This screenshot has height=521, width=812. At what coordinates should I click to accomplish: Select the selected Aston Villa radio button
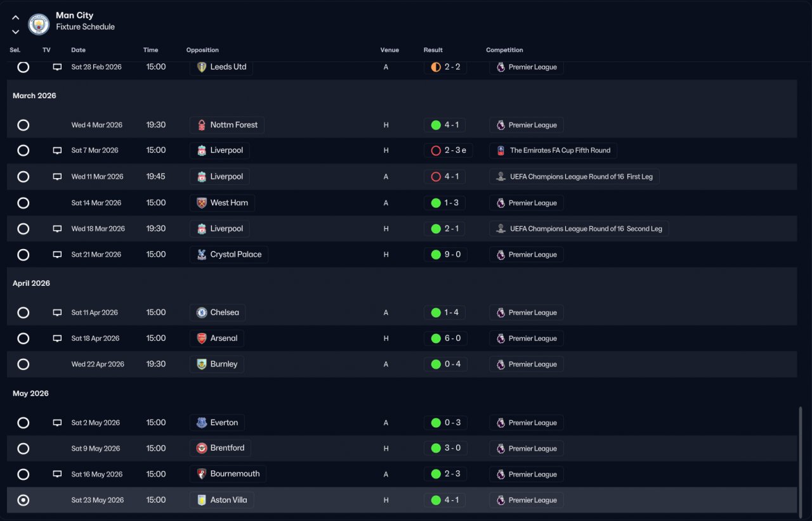coord(23,500)
